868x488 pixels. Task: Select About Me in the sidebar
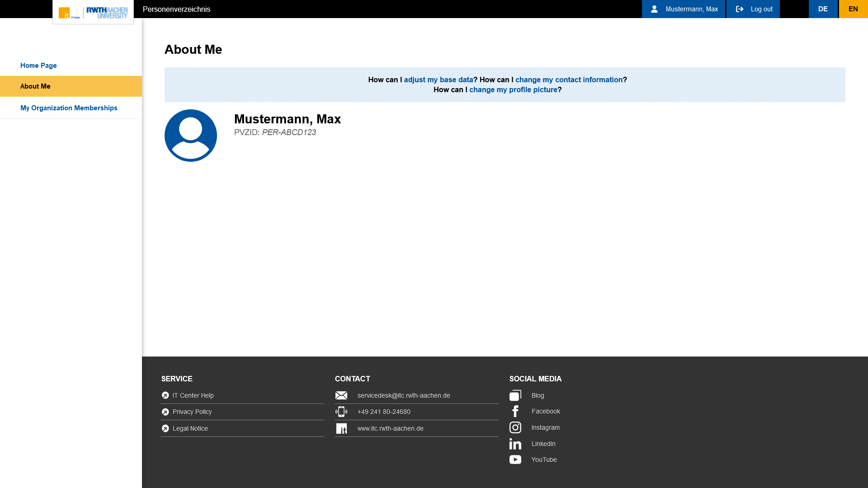pyautogui.click(x=35, y=86)
